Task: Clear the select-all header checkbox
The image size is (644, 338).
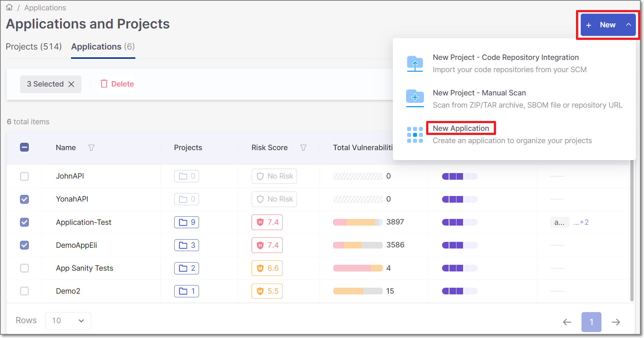Action: tap(24, 147)
